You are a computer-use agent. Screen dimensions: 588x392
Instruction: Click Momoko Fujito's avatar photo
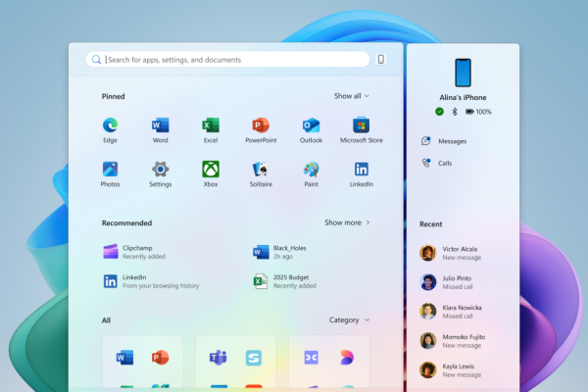pyautogui.click(x=427, y=341)
